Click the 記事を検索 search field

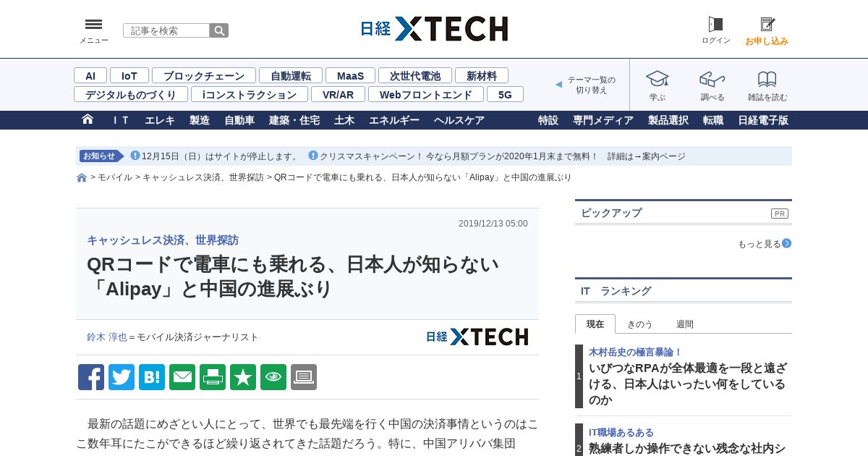click(166, 30)
